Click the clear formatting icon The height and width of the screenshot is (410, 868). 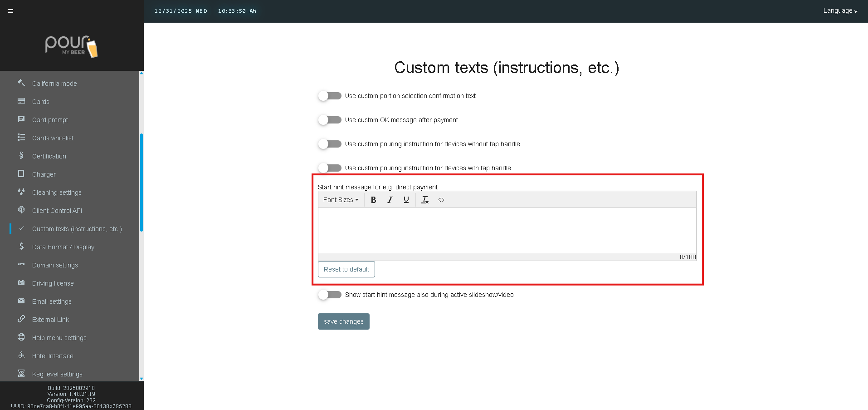click(425, 200)
